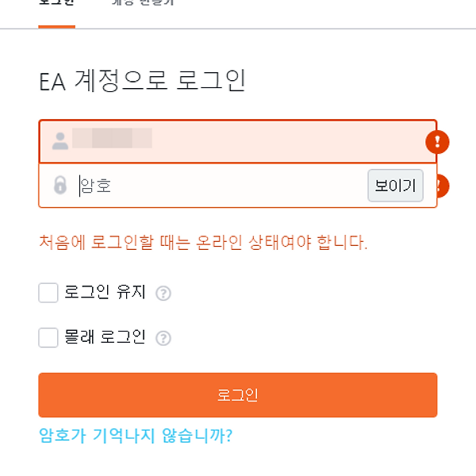Switch to the 계정 만들기 tab
The image size is (476, 476).
143,3
